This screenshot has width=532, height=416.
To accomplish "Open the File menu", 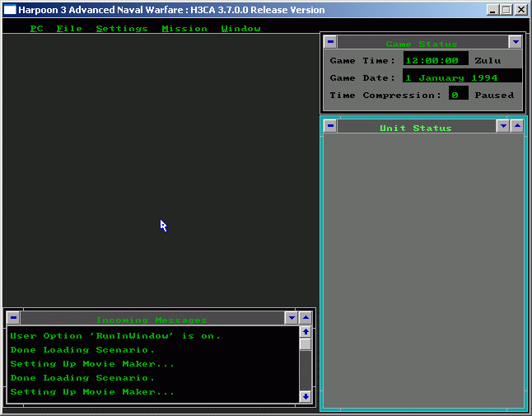I will click(x=69, y=29).
